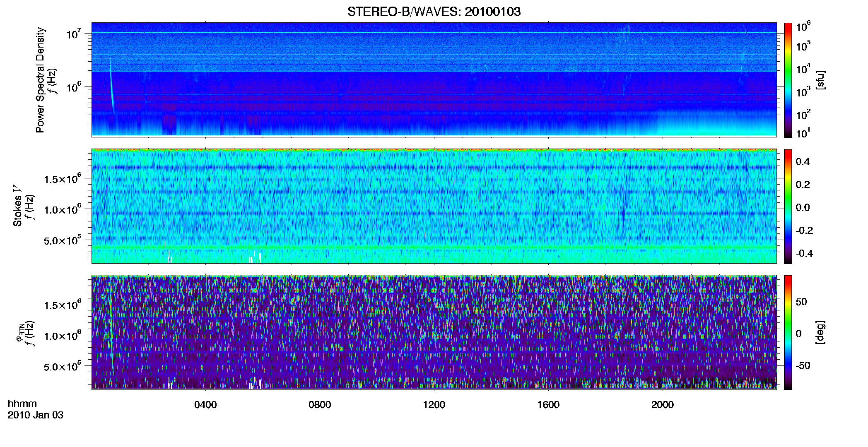868x447 pixels.
Task: Click the plot title STEREO-B/WAVES: 20100103
Action: (x=434, y=12)
